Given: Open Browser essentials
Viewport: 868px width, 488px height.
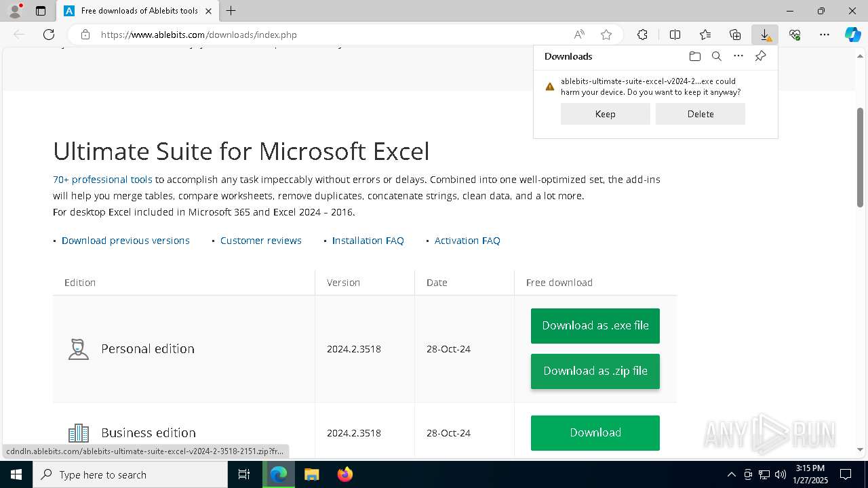Looking at the screenshot, I should (x=795, y=35).
